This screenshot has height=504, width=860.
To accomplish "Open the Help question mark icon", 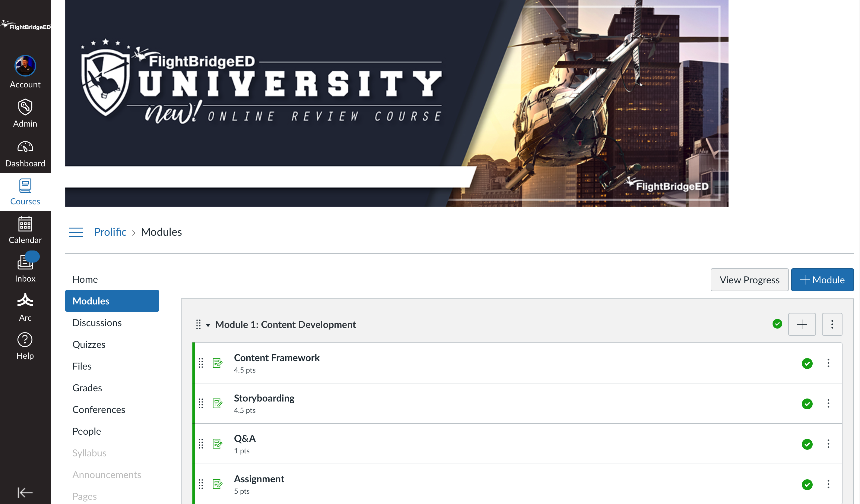I will (x=25, y=340).
